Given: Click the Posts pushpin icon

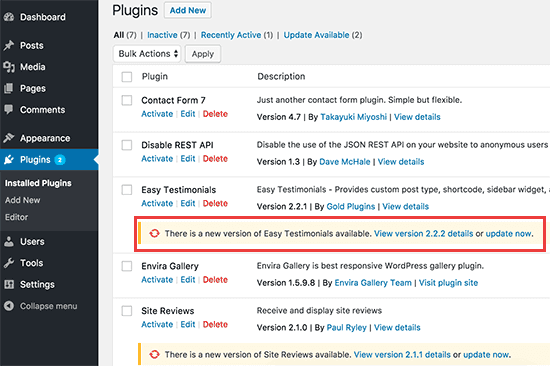Looking at the screenshot, I should [x=9, y=45].
